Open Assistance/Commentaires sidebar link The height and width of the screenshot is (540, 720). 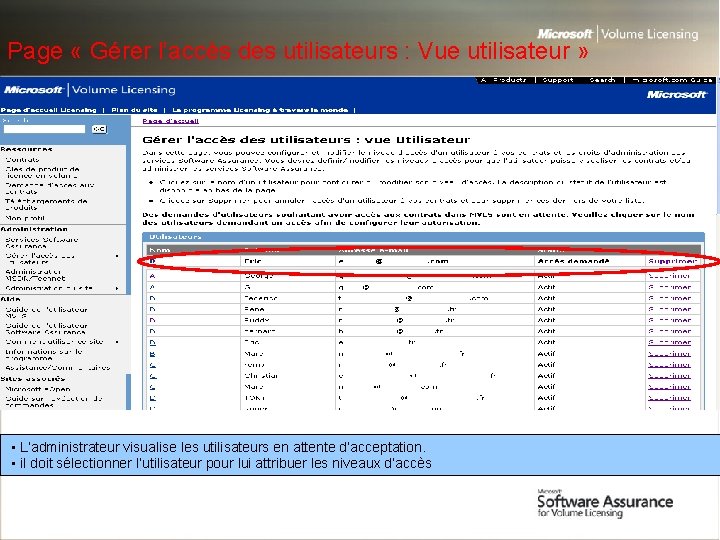[x=58, y=367]
